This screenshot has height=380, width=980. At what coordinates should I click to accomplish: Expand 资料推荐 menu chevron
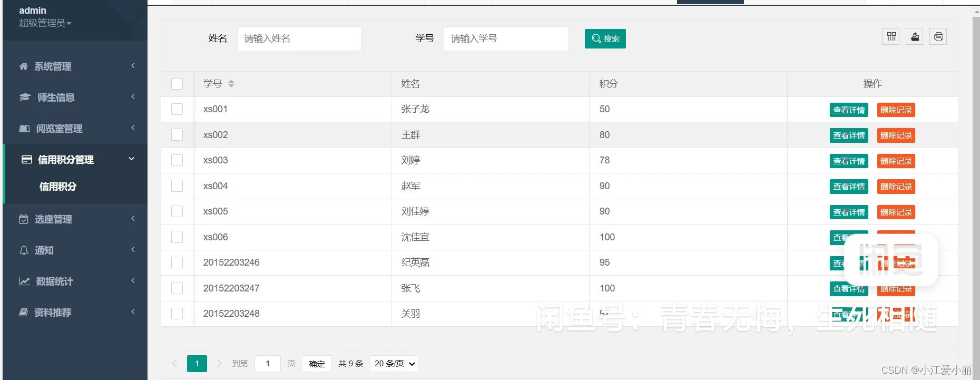coord(133,311)
